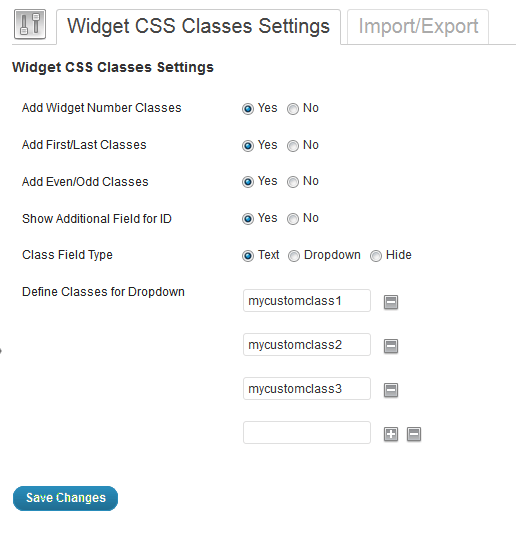This screenshot has height=533, width=516.
Task: Choose Hide as Class Field Type
Action: click(x=376, y=256)
